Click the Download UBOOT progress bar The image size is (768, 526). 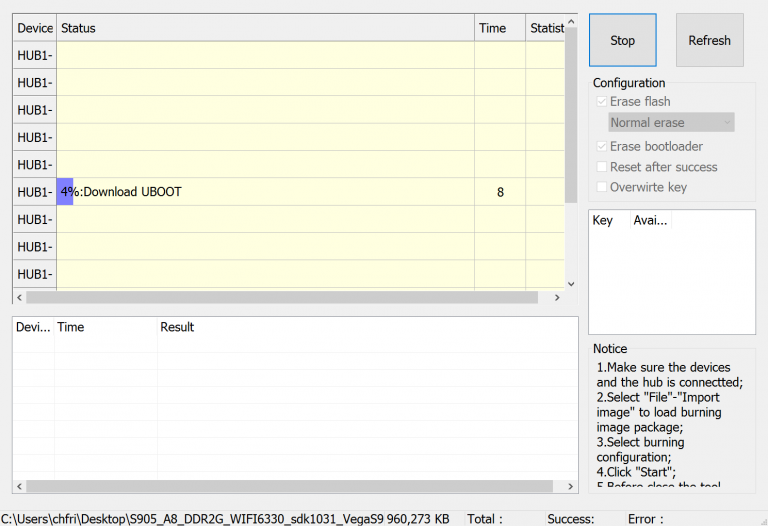click(x=65, y=192)
